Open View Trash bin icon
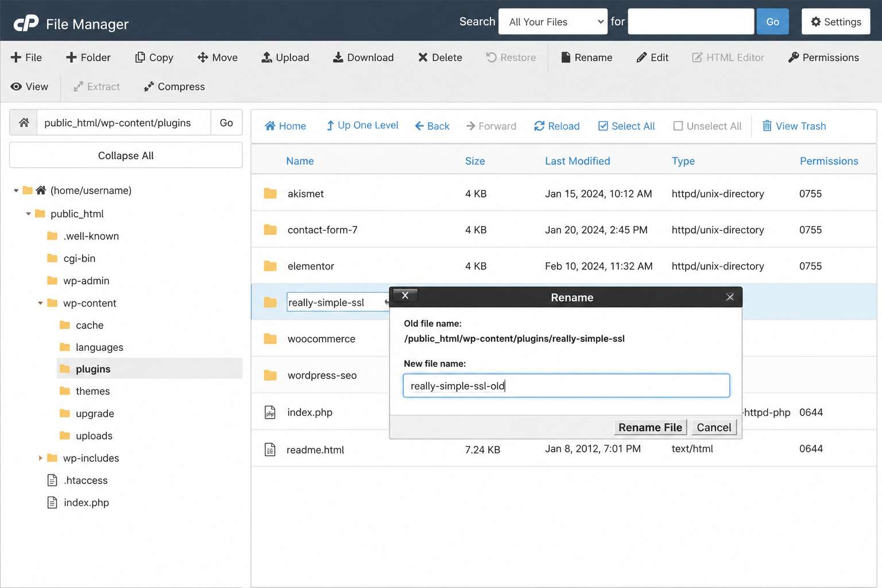This screenshot has width=882, height=588. click(x=767, y=126)
